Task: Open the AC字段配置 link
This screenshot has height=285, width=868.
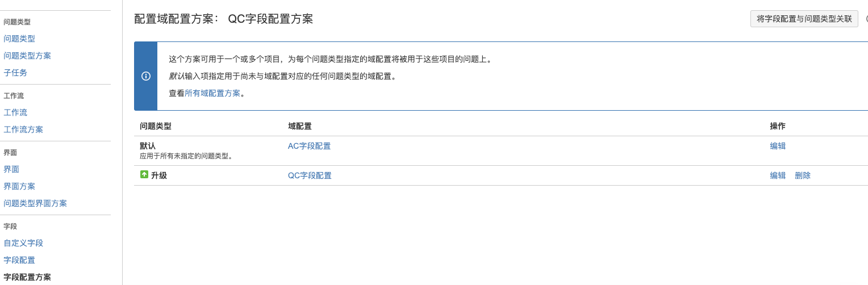Action: 309,146
